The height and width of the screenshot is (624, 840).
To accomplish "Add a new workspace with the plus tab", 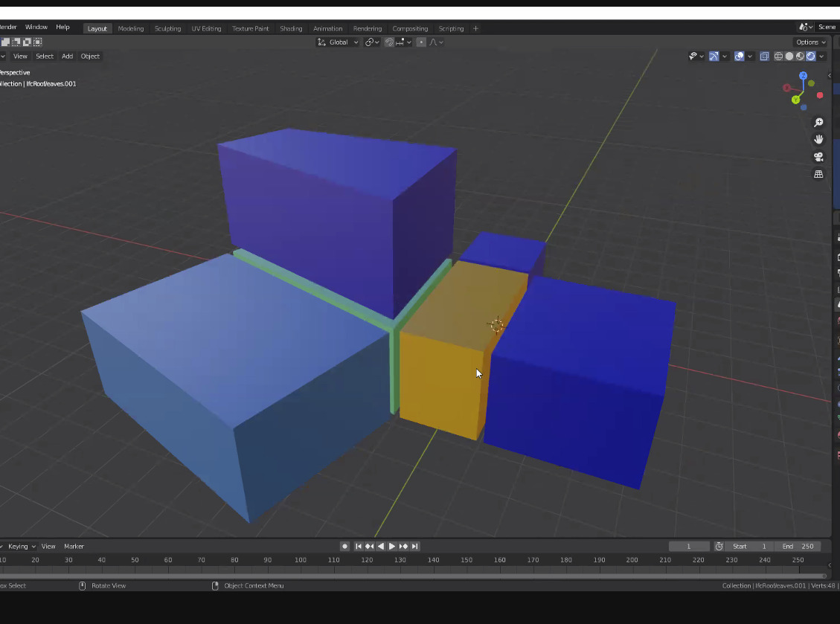I will pos(475,28).
